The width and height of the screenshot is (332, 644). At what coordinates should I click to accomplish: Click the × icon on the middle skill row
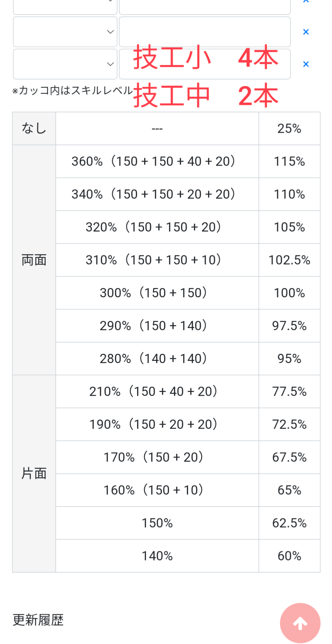(306, 32)
